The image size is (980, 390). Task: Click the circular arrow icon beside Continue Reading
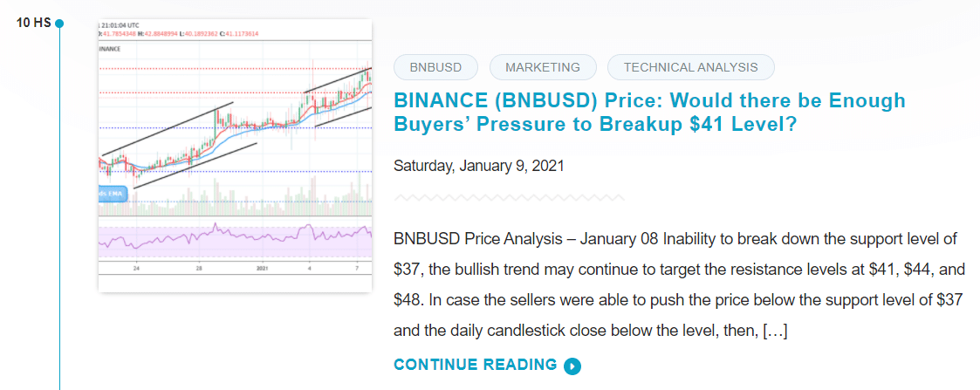coord(572,366)
